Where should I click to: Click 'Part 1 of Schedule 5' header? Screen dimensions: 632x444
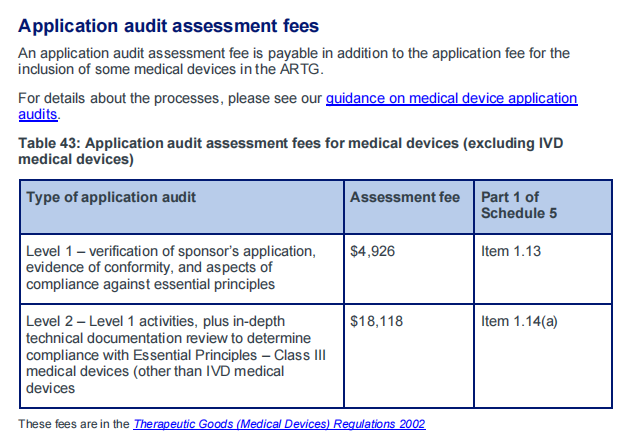tap(543, 207)
